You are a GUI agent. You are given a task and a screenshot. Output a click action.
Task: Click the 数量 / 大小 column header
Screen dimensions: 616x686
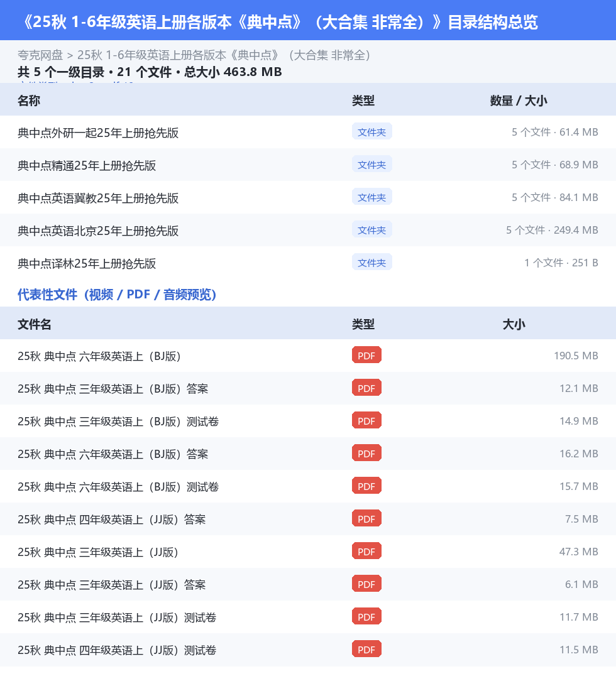tap(519, 101)
